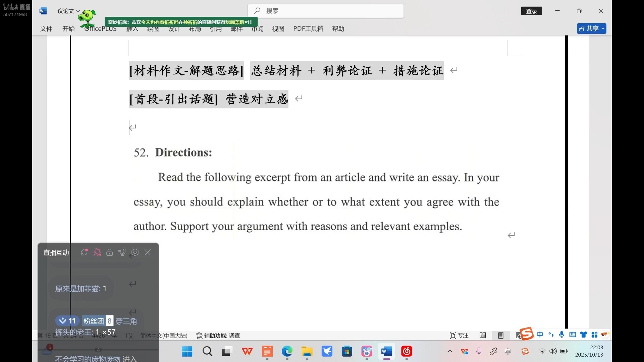Open the Sogou input method toolbox icon
The width and height of the screenshot is (644, 362).
pos(595,335)
